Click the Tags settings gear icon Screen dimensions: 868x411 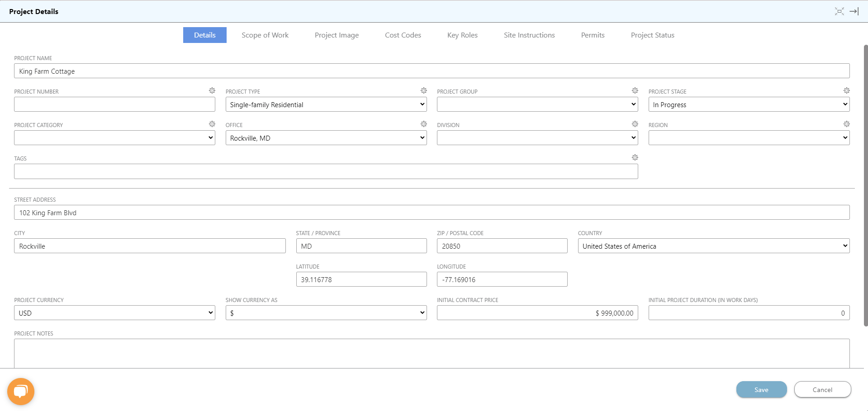635,158
